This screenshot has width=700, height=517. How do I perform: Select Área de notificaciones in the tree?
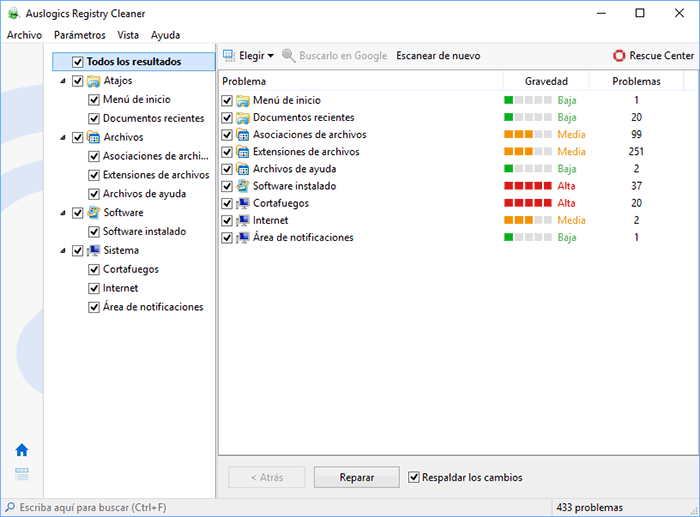(153, 307)
